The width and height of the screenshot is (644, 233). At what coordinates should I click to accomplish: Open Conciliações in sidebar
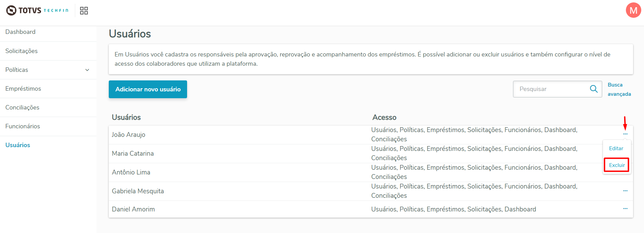coord(22,107)
